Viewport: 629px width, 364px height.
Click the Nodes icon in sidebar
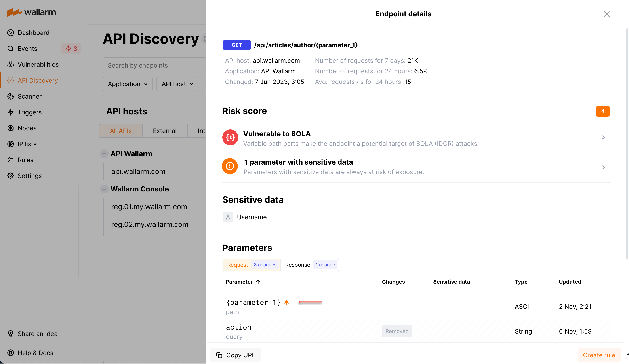[x=10, y=128]
